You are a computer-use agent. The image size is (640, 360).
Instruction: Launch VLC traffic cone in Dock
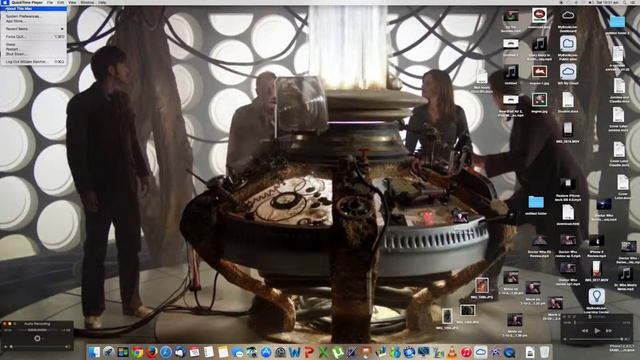click(x=452, y=352)
